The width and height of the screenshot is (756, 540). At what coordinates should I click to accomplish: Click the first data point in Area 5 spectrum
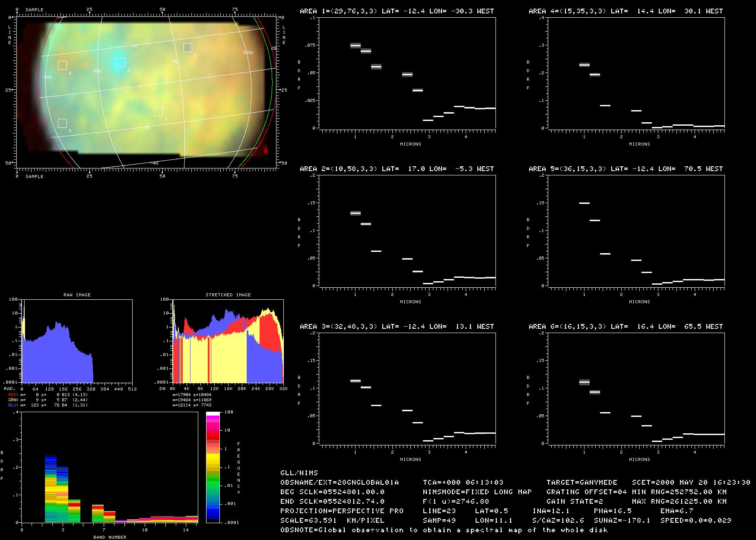[x=584, y=203]
